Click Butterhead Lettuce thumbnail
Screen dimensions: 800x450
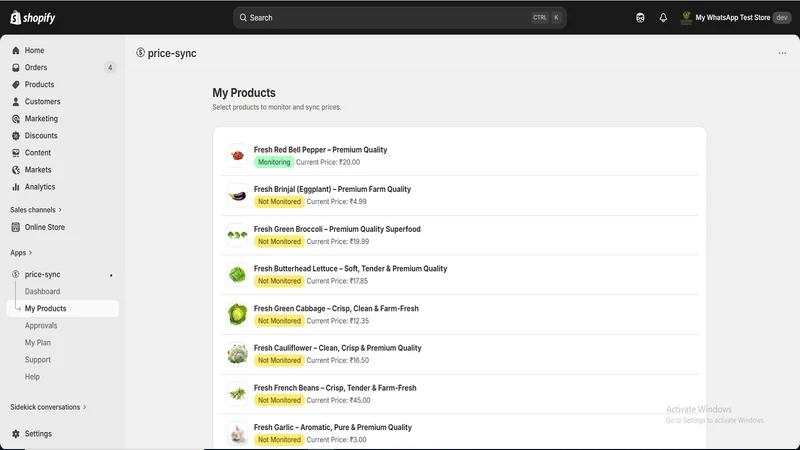point(237,274)
